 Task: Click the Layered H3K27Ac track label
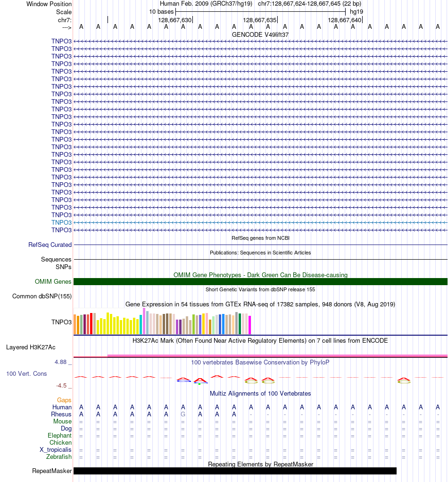click(31, 347)
